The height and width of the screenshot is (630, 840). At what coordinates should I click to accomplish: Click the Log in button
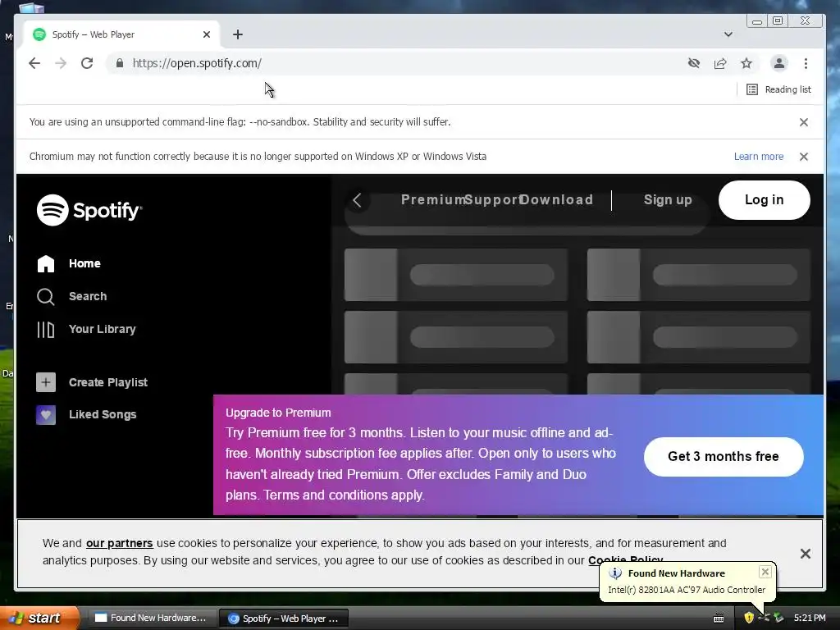[764, 200]
